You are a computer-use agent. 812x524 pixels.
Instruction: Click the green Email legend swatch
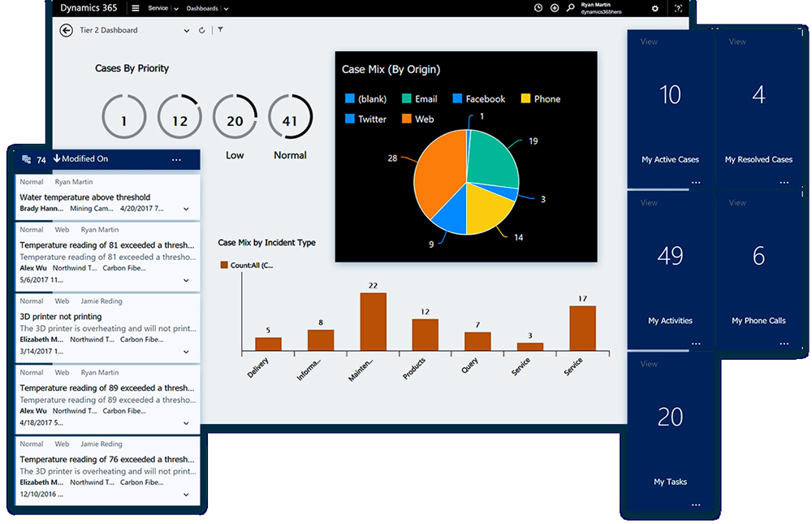[407, 98]
